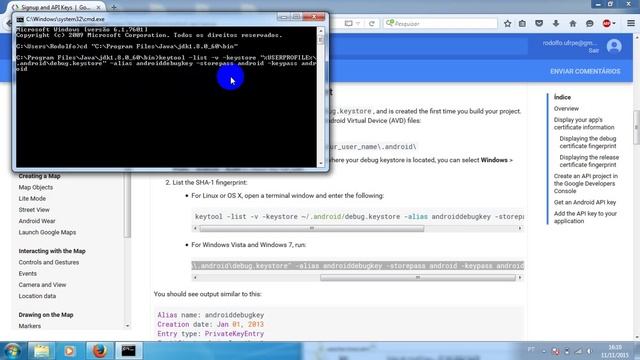Click the Firefox bookmark star icon

pos(507,24)
